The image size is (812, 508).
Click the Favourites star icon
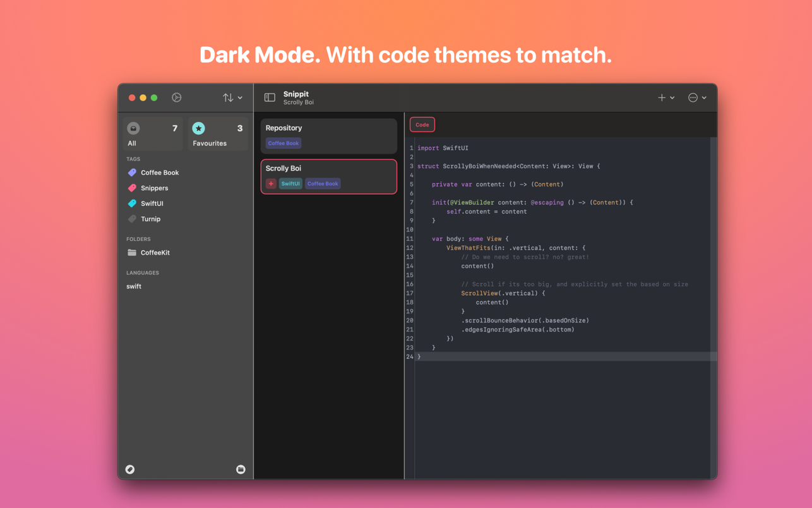198,128
